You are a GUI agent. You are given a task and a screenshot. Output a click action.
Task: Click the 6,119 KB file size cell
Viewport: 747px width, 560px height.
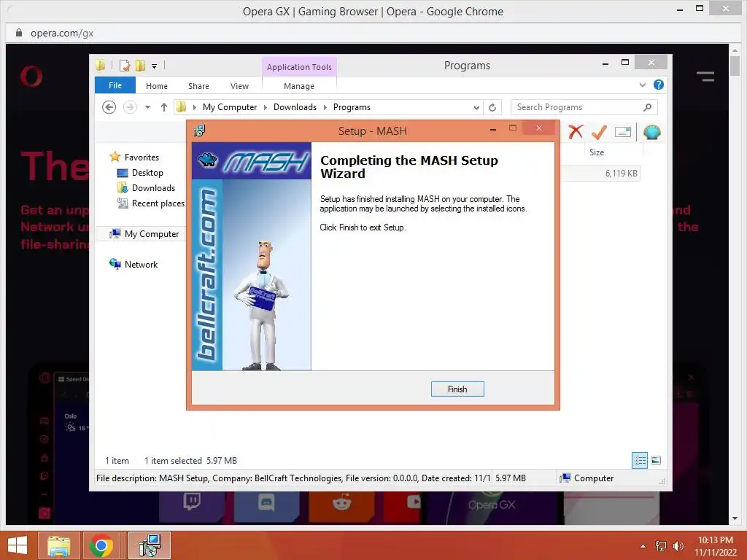pyautogui.click(x=622, y=174)
